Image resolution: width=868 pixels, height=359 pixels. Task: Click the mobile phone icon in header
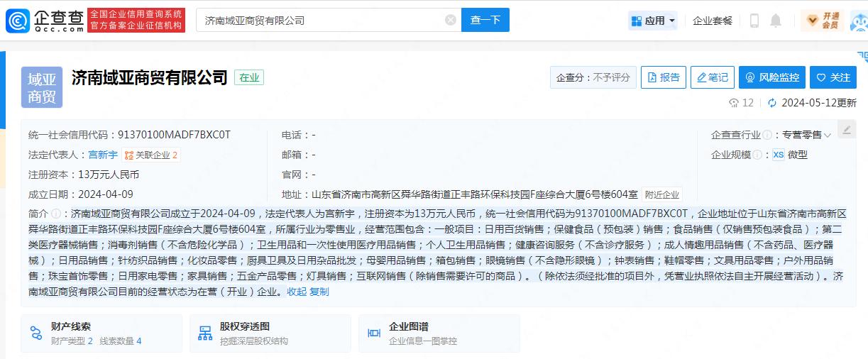point(754,21)
